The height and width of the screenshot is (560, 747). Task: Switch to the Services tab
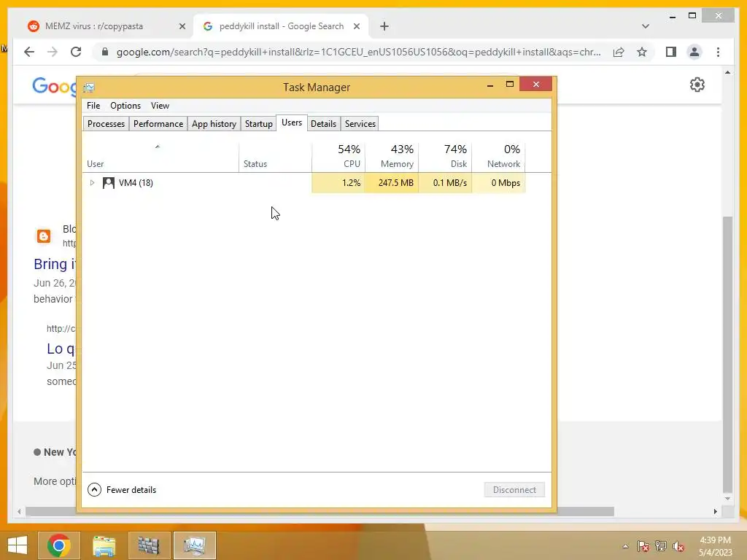(x=360, y=124)
